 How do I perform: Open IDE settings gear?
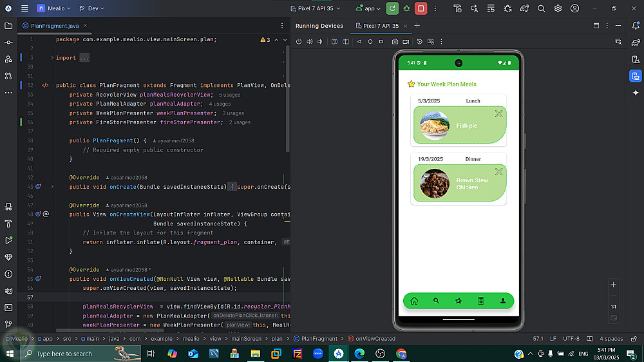pos(558,8)
